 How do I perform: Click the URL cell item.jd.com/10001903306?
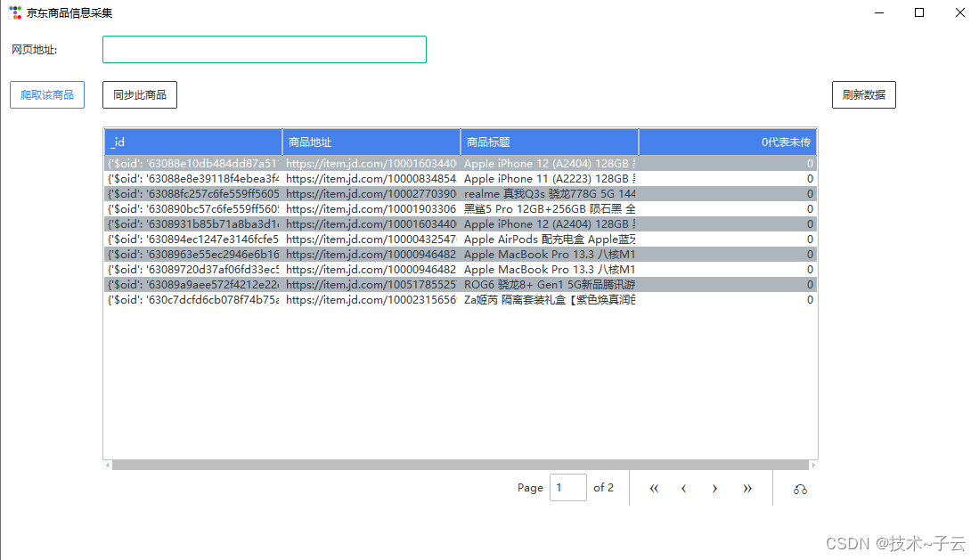371,209
